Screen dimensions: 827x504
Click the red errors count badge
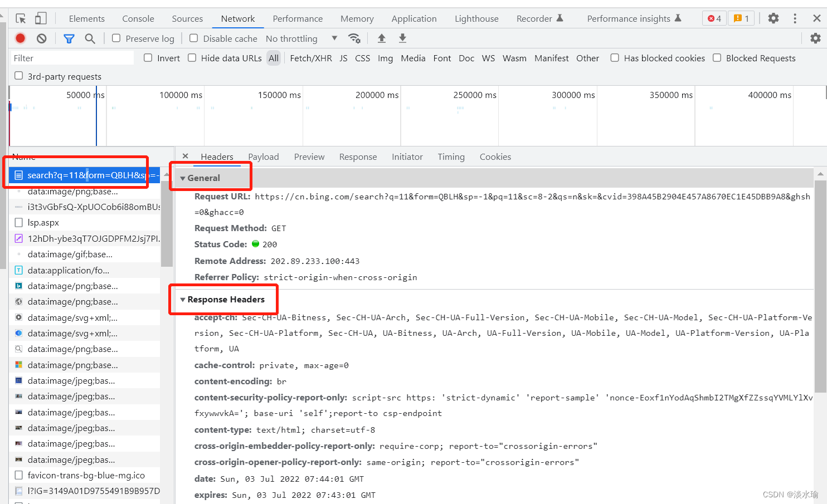tap(714, 18)
